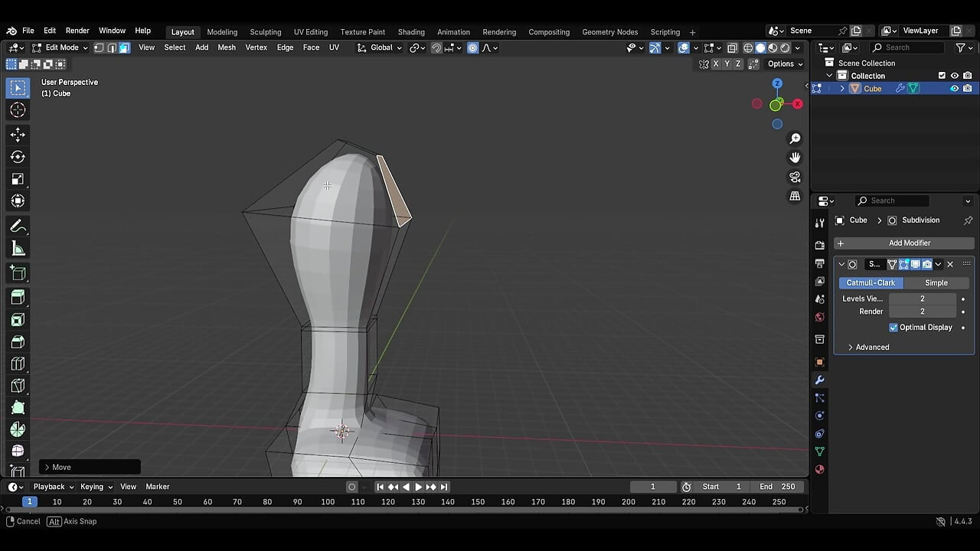Click the zoom viewport magnifier icon
The width and height of the screenshot is (980, 551).
[x=795, y=139]
